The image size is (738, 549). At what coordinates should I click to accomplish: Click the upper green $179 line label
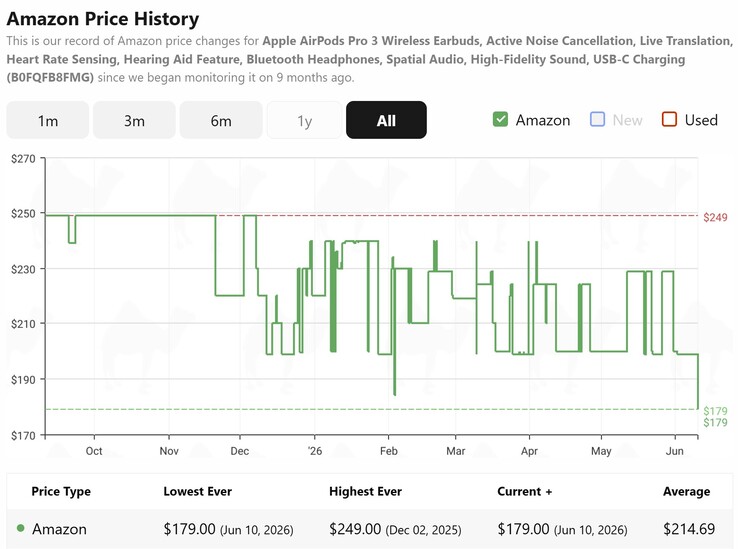[715, 411]
